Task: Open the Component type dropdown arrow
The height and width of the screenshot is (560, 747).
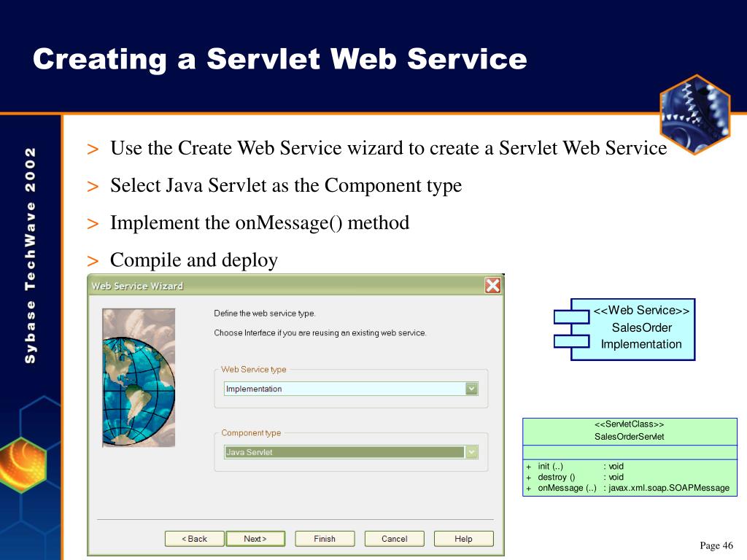Action: pos(471,452)
